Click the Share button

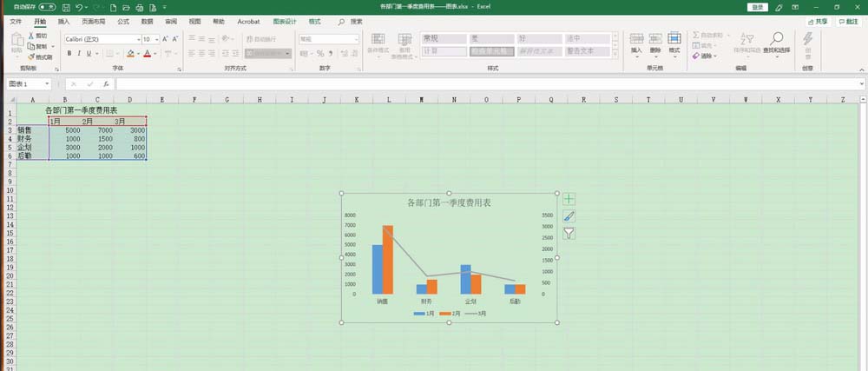tap(819, 22)
